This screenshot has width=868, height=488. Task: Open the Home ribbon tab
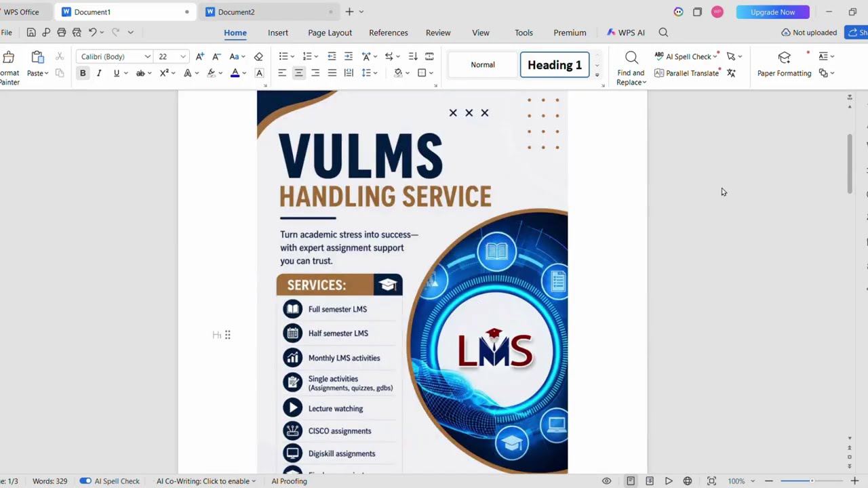tap(235, 33)
